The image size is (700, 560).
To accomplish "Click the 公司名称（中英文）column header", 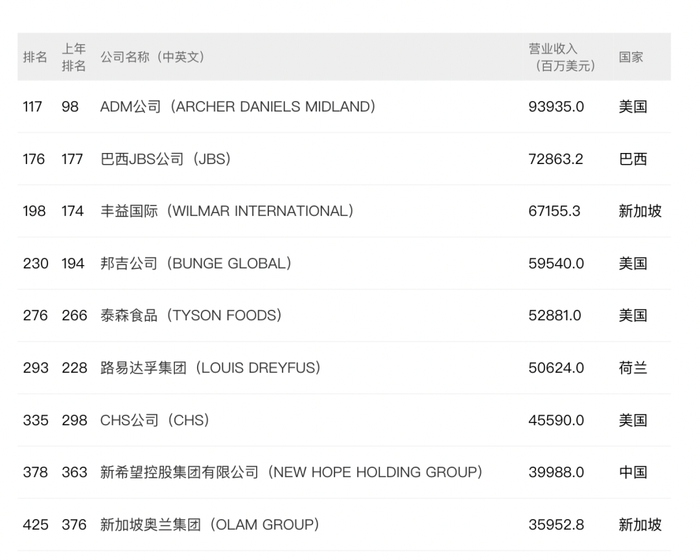I will (x=152, y=57).
